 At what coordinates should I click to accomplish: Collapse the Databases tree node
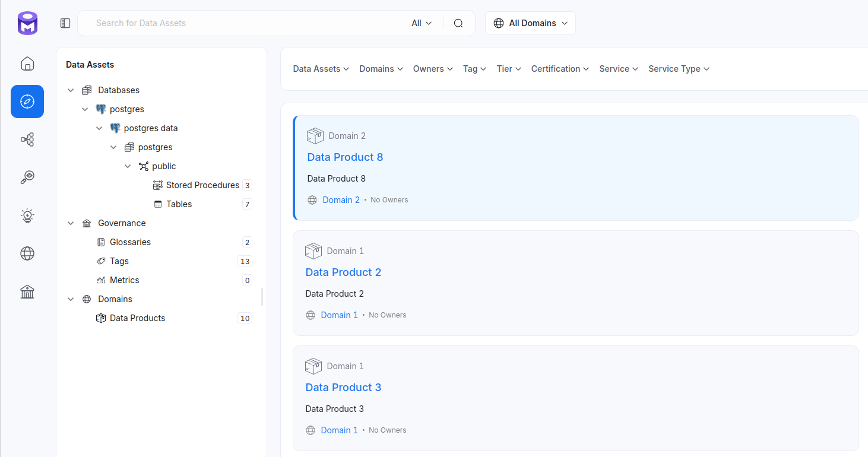coord(71,90)
